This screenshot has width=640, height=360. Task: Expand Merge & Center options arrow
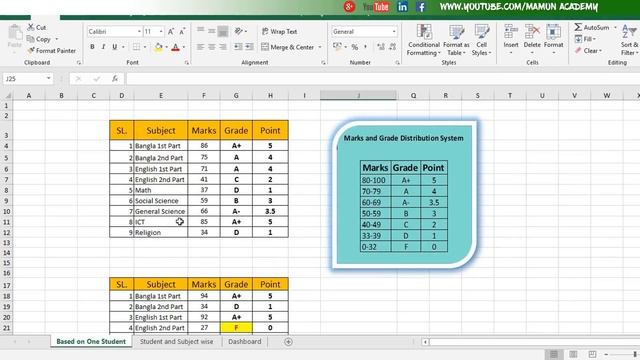tap(320, 47)
